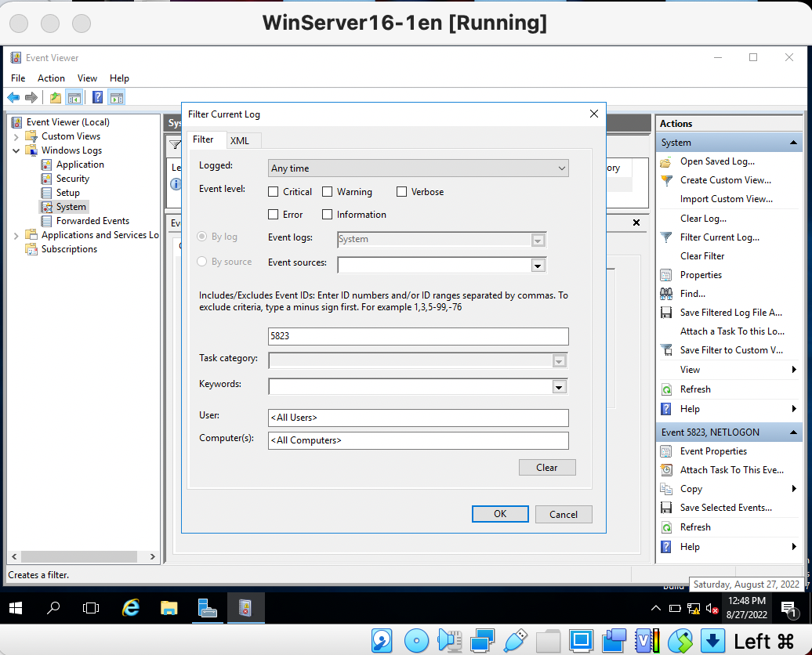This screenshot has width=812, height=655.
Task: Click the Clear button in filter dialog
Action: tap(547, 468)
